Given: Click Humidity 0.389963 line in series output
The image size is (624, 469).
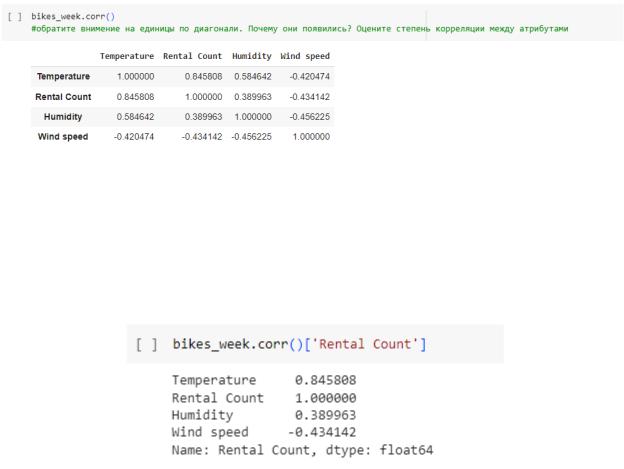Looking at the screenshot, I should point(264,415).
